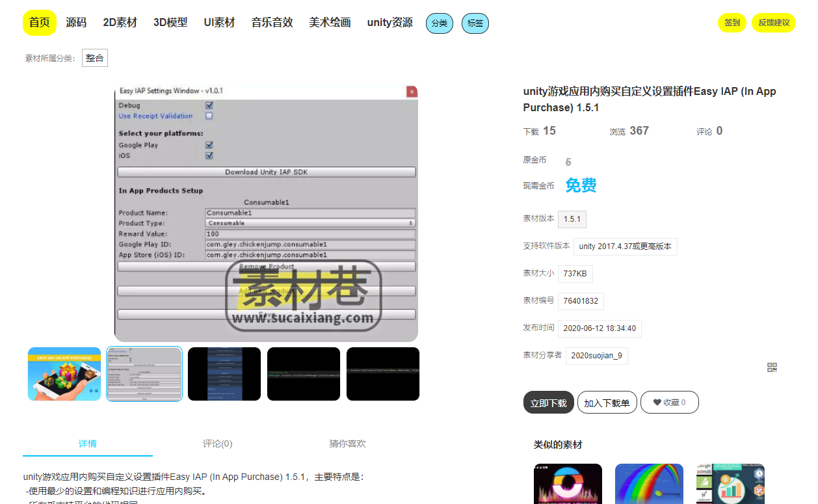Open the 分类 category pill menu
Viewport: 818px width, 504px height.
[440, 23]
